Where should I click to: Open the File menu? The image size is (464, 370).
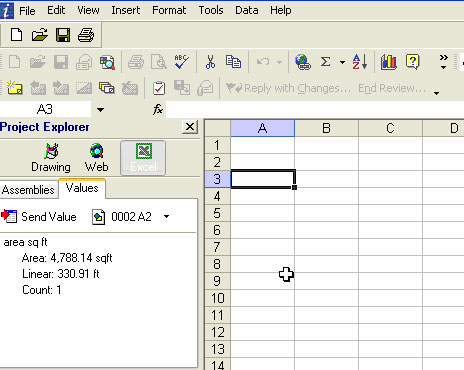pos(27,11)
